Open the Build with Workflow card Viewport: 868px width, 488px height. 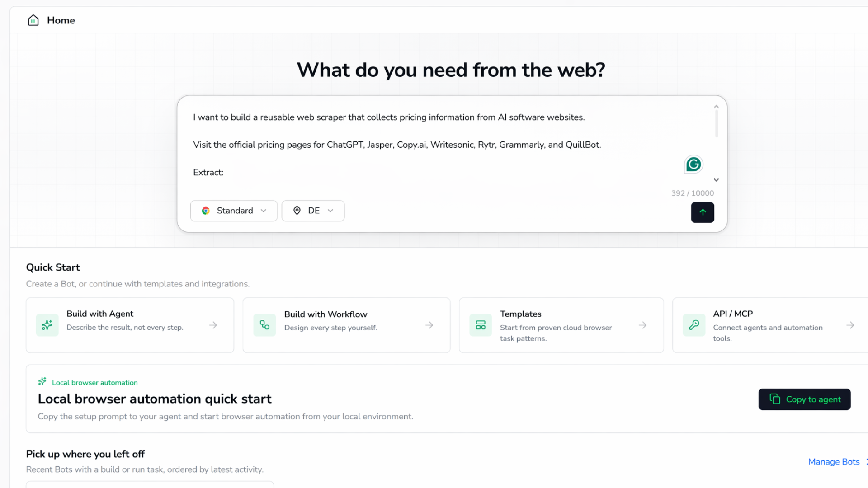pos(346,325)
